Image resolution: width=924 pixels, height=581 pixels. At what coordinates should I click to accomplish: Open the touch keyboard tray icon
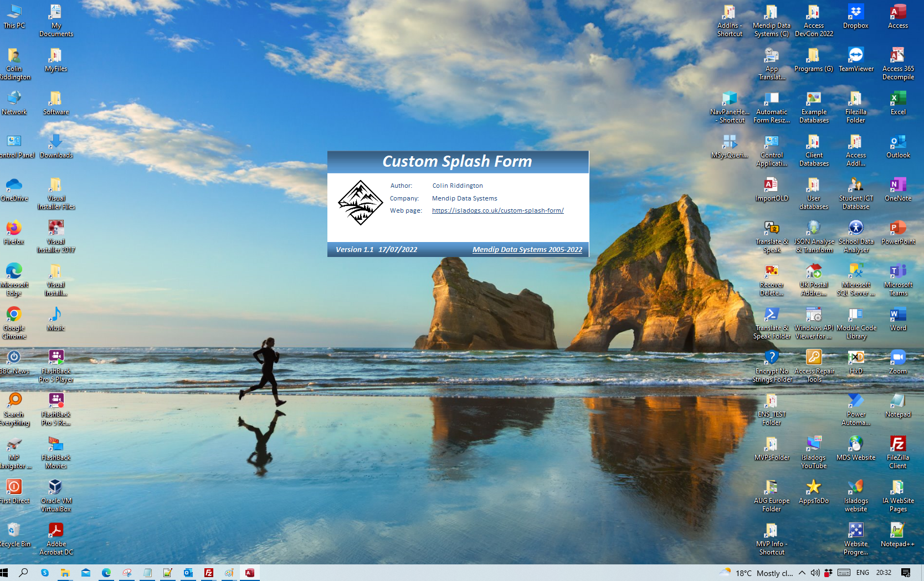pos(844,573)
